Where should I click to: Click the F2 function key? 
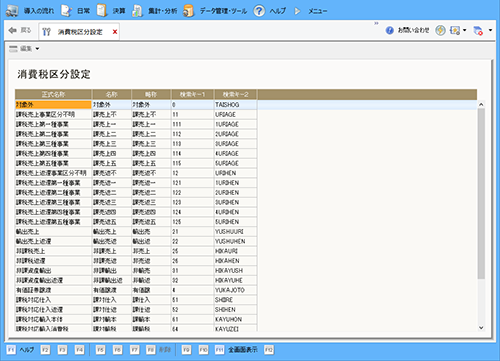point(45,350)
